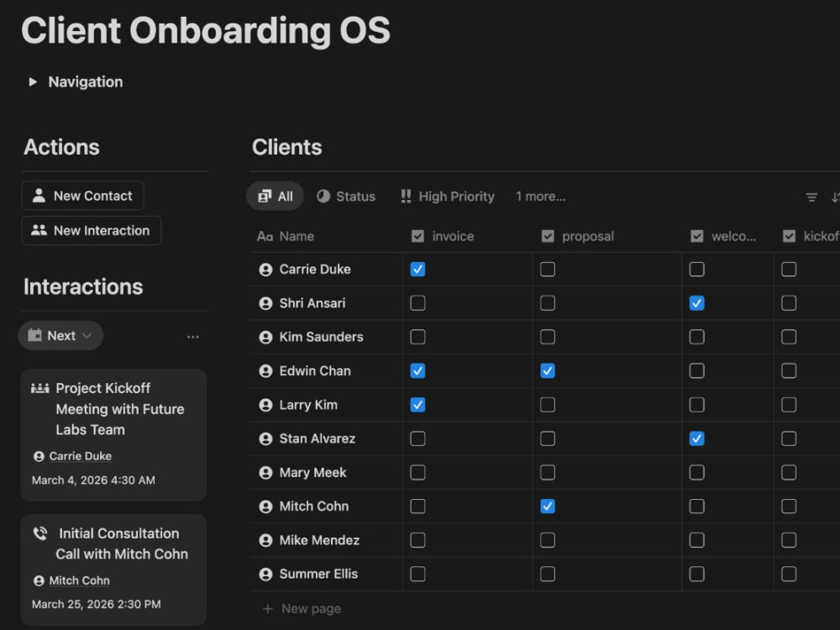Click the New Contact button
Screen dimensions: 840x630
click(83, 196)
